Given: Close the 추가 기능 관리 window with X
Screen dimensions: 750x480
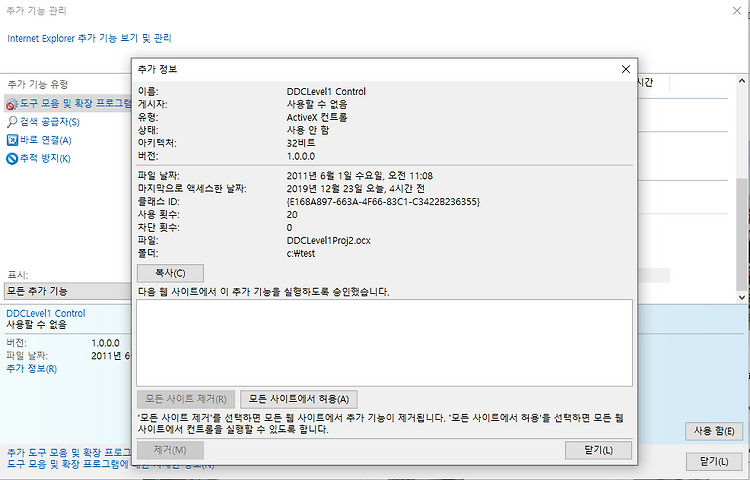Looking at the screenshot, I should (x=737, y=11).
